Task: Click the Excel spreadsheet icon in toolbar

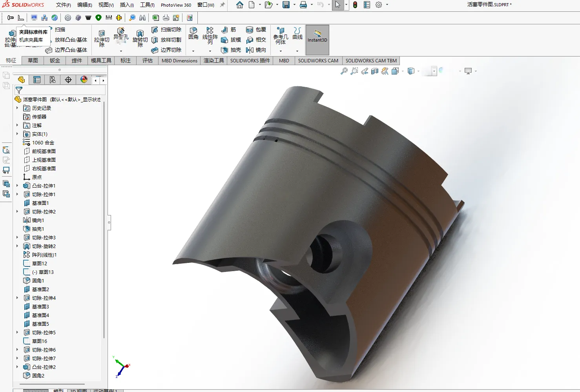Action: coord(156,18)
